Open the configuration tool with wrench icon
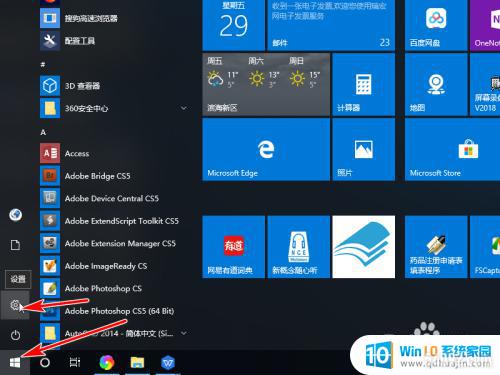The width and height of the screenshot is (500, 375). pyautogui.click(x=113, y=41)
